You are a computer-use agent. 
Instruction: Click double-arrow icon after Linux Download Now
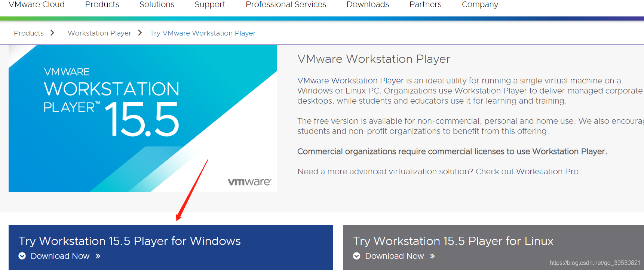[433, 256]
